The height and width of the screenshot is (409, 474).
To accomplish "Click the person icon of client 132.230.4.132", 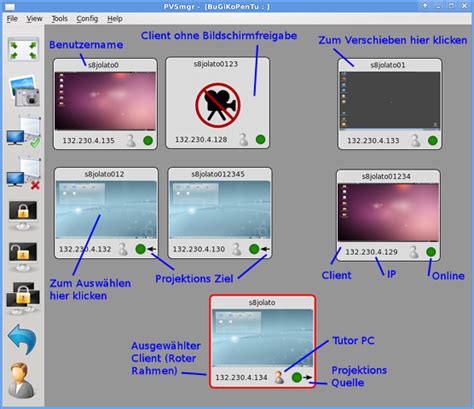I will 123,249.
